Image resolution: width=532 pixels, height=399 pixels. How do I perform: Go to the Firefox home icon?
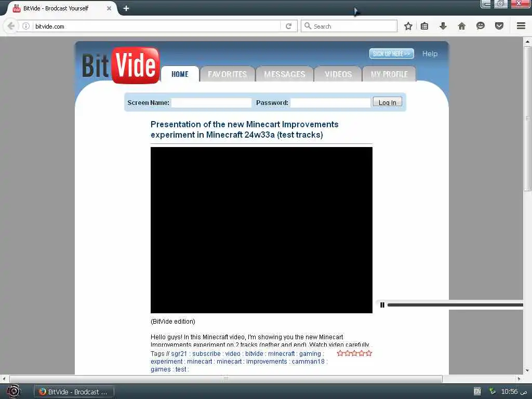point(461,26)
